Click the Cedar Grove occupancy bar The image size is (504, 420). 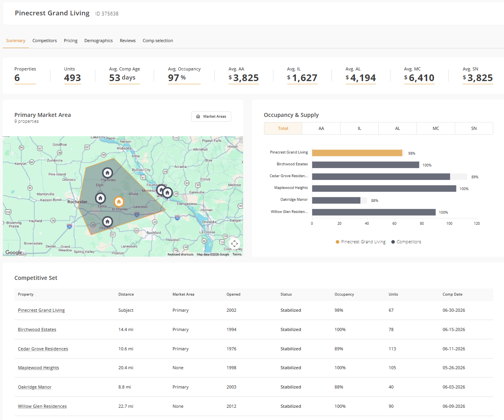381,177
